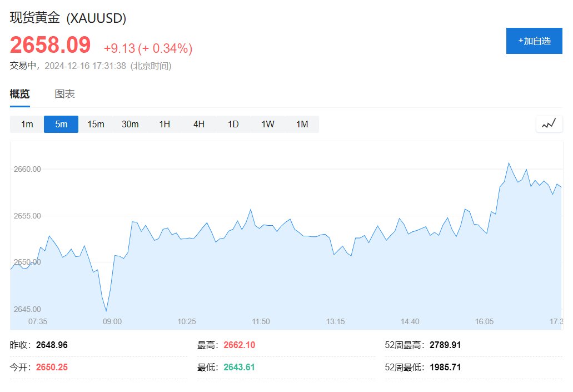Click the 现货黄金 (XAUUSD) title
Image resolution: width=573 pixels, height=392 pixels.
coord(68,18)
